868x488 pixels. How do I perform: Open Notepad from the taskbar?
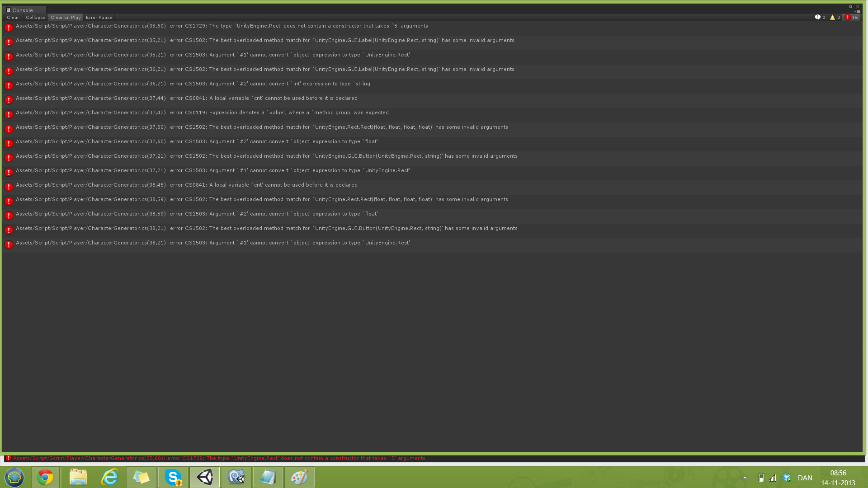[268, 477]
